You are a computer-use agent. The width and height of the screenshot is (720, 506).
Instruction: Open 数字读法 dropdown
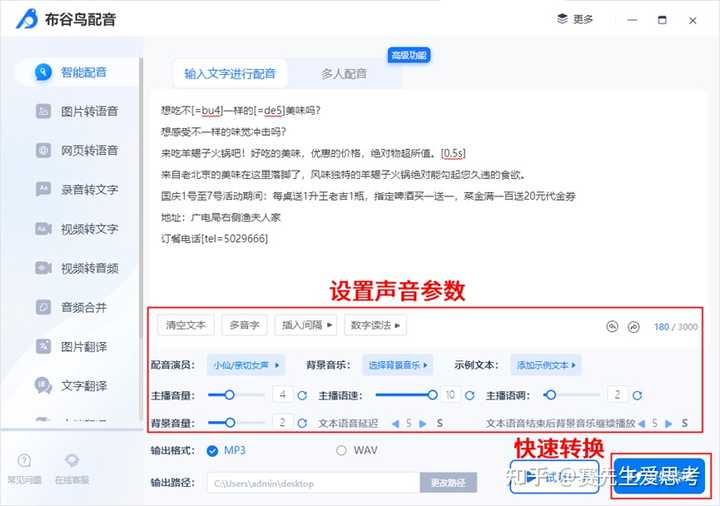(375, 325)
